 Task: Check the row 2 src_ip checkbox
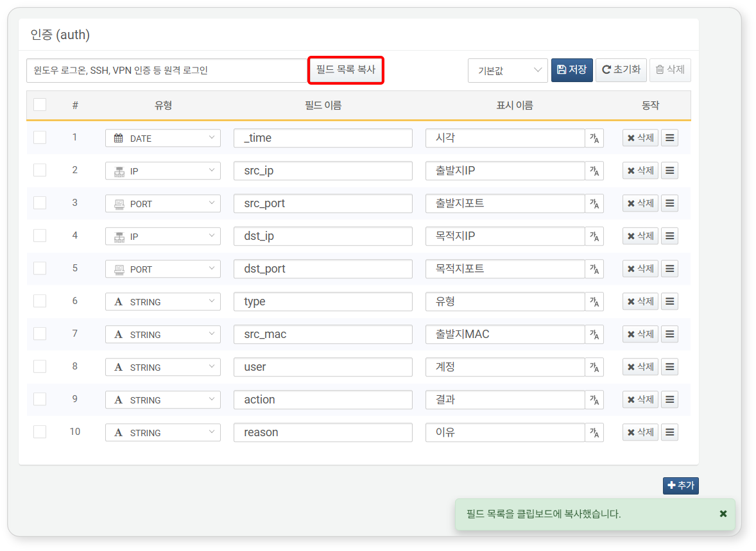(x=40, y=170)
